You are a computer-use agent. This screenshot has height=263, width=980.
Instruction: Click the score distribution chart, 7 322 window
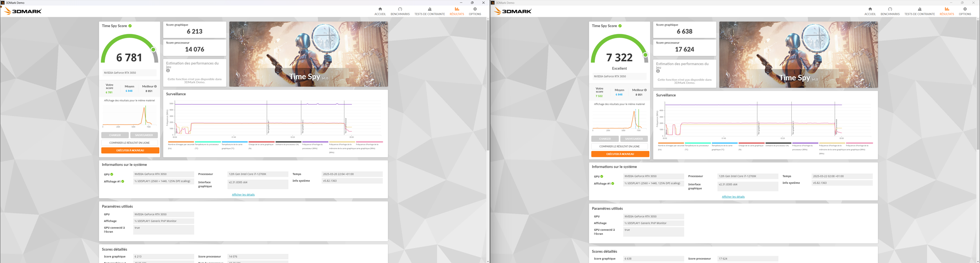point(619,120)
